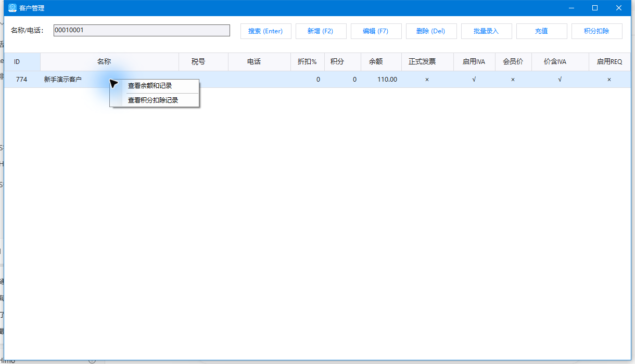Sort by 折扣% column header

point(307,62)
